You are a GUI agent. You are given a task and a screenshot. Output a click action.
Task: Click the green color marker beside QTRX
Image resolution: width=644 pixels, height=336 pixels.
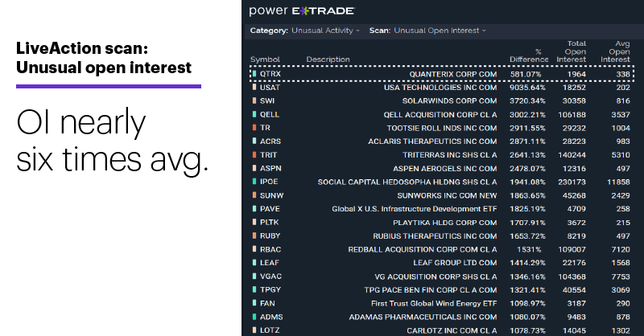254,74
